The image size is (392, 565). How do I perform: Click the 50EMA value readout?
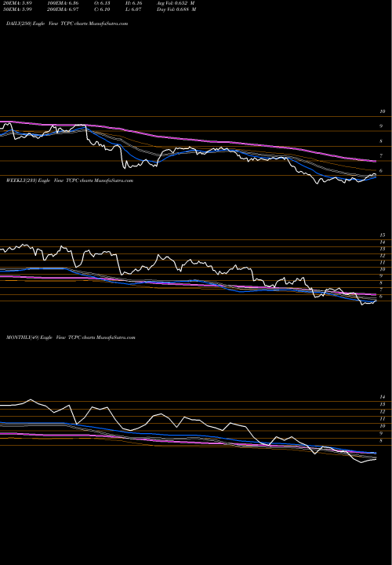17,9
